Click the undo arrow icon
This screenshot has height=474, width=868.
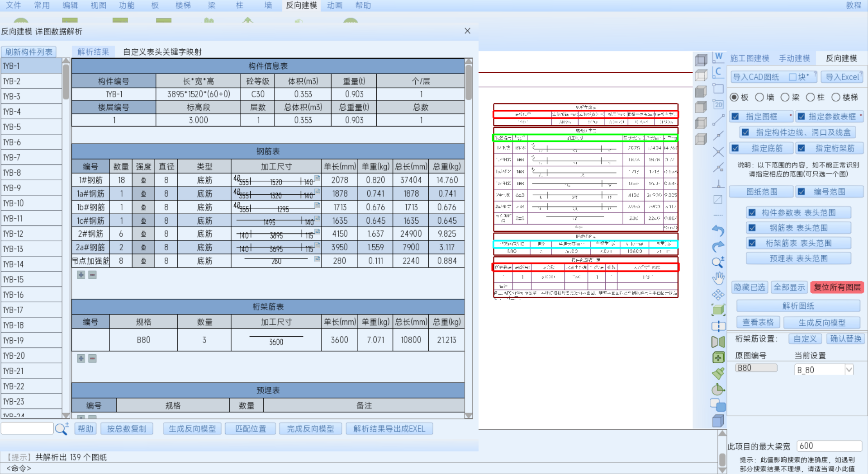(718, 230)
